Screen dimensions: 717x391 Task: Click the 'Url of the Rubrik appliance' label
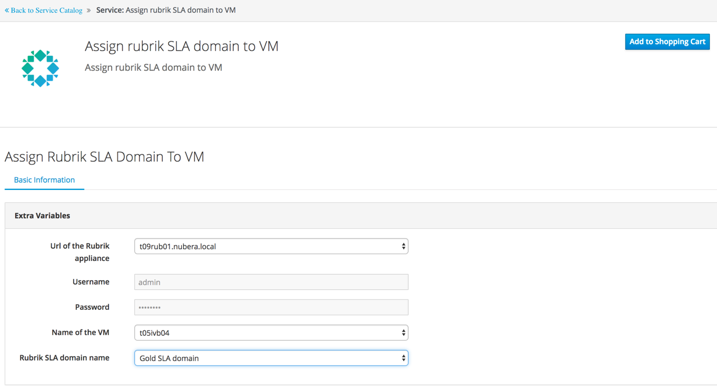point(80,252)
